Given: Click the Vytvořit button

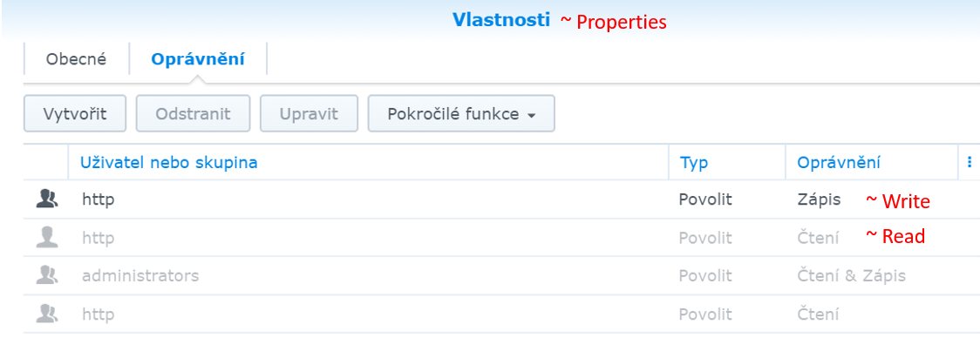Looking at the screenshot, I should 75,114.
